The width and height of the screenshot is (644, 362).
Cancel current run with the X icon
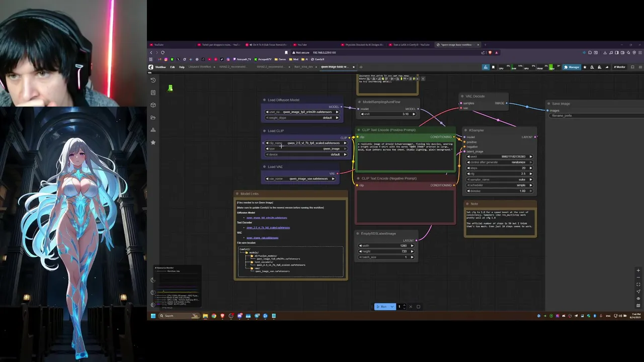tap(411, 307)
